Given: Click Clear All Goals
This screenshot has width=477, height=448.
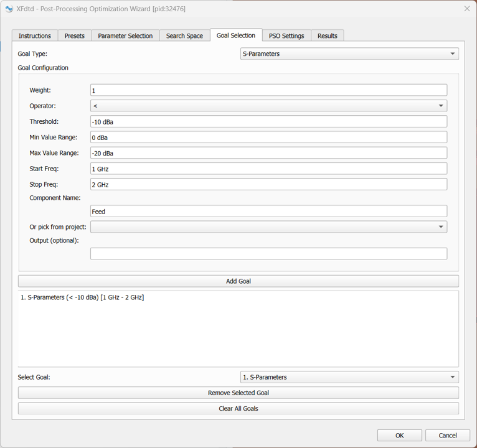Looking at the screenshot, I should [238, 408].
